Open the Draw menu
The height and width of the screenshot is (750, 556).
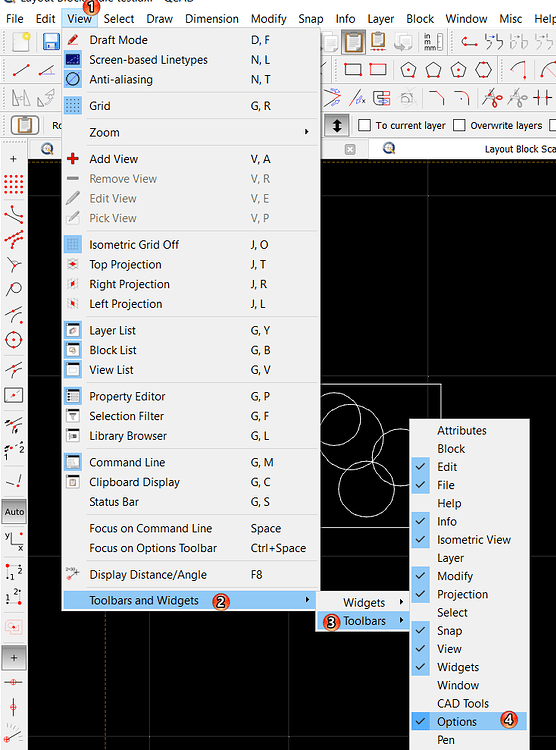(159, 19)
